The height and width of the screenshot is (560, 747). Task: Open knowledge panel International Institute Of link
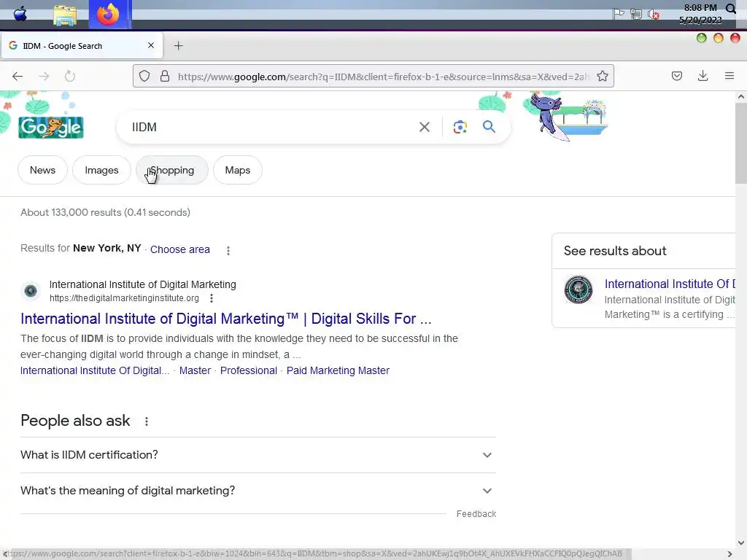(670, 284)
